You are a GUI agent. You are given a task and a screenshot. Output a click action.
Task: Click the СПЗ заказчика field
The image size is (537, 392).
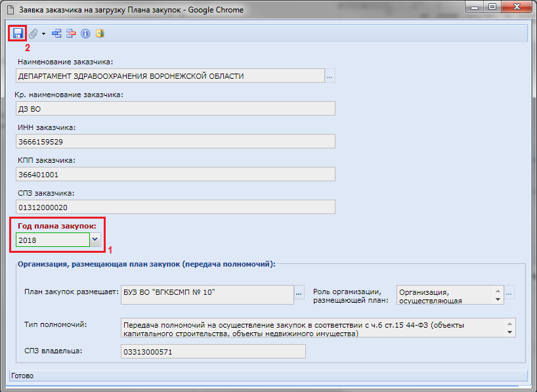tap(175, 207)
